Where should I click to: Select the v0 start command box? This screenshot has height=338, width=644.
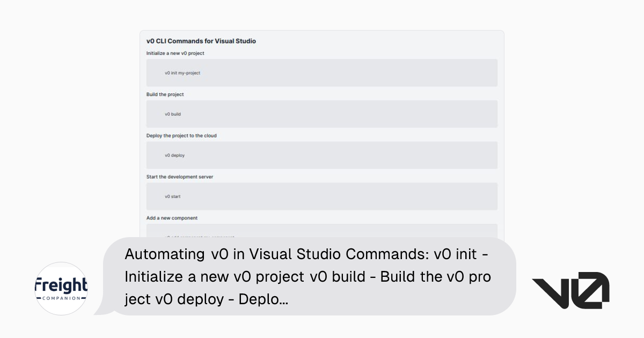(x=321, y=196)
